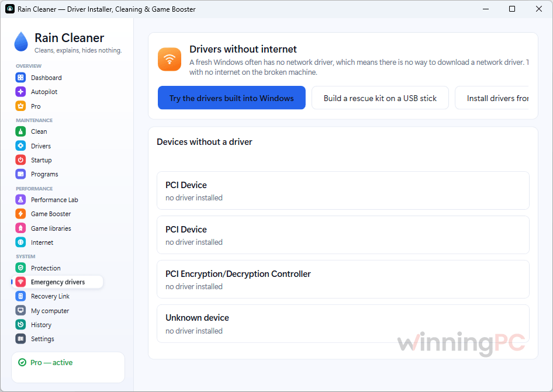The image size is (553, 392).
Task: Click the Startup power icon
Action: click(x=20, y=159)
